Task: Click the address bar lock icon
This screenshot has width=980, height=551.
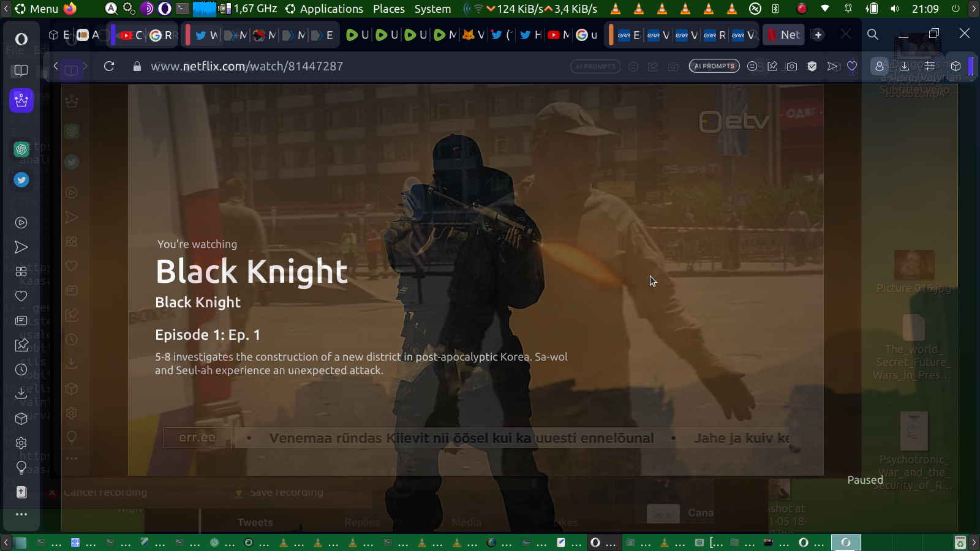Action: tap(137, 66)
